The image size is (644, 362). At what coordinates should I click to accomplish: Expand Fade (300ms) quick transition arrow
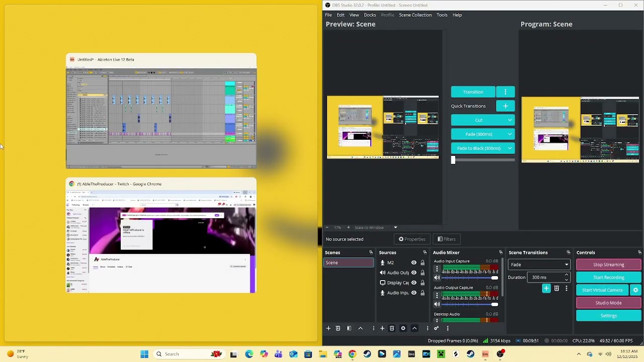pyautogui.click(x=510, y=134)
